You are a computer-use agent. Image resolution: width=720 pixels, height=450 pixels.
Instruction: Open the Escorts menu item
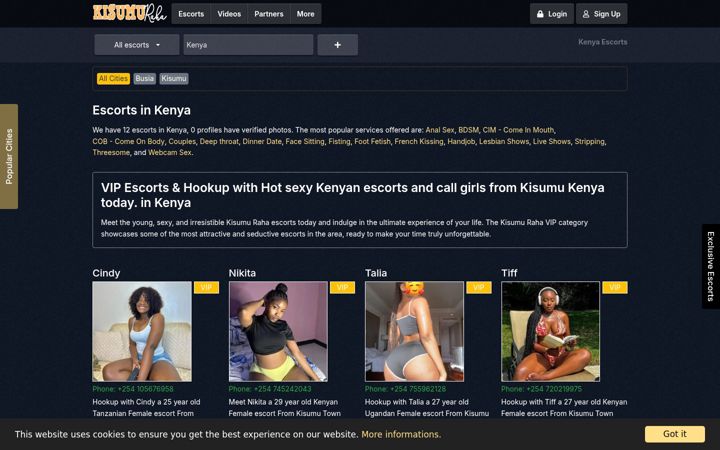(x=191, y=14)
